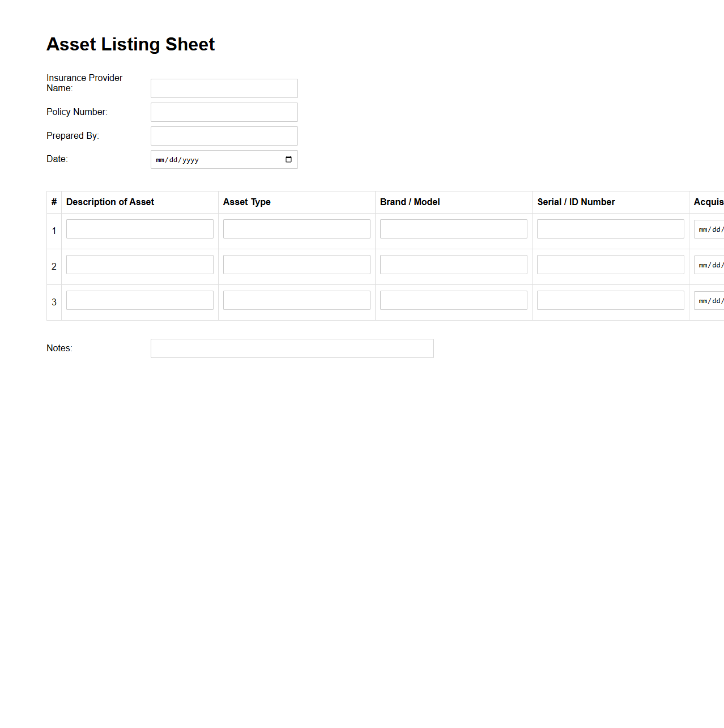Select the month segment of the Date field
The width and height of the screenshot is (724, 728).
160,160
